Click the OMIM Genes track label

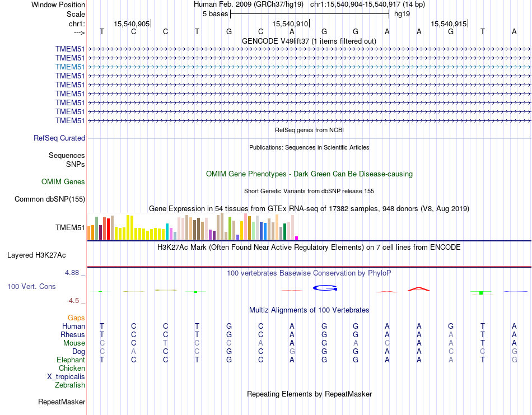[x=63, y=181]
